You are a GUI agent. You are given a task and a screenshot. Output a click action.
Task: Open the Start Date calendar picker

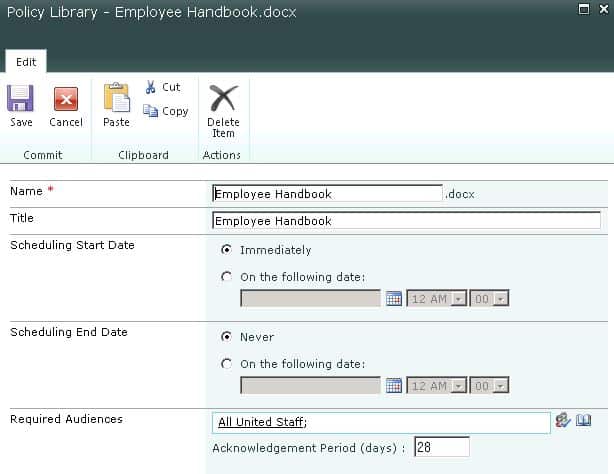click(394, 298)
